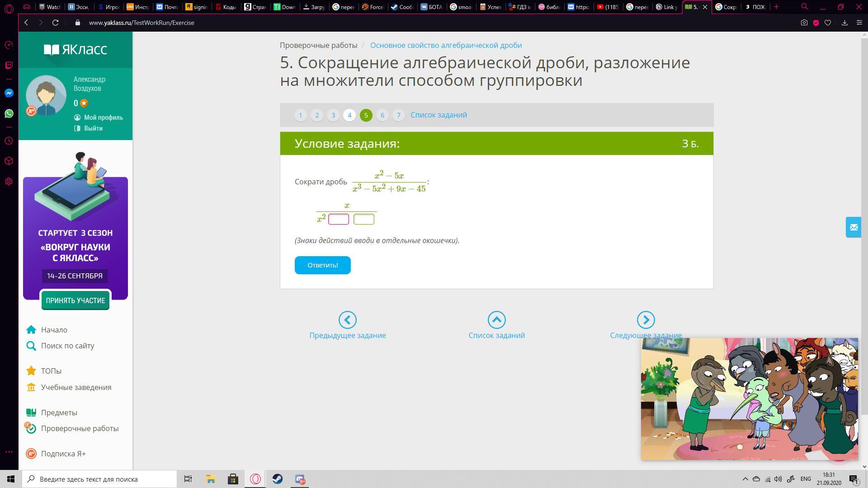
Task: Open the Предметы menu item
Action: pyautogui.click(x=59, y=413)
